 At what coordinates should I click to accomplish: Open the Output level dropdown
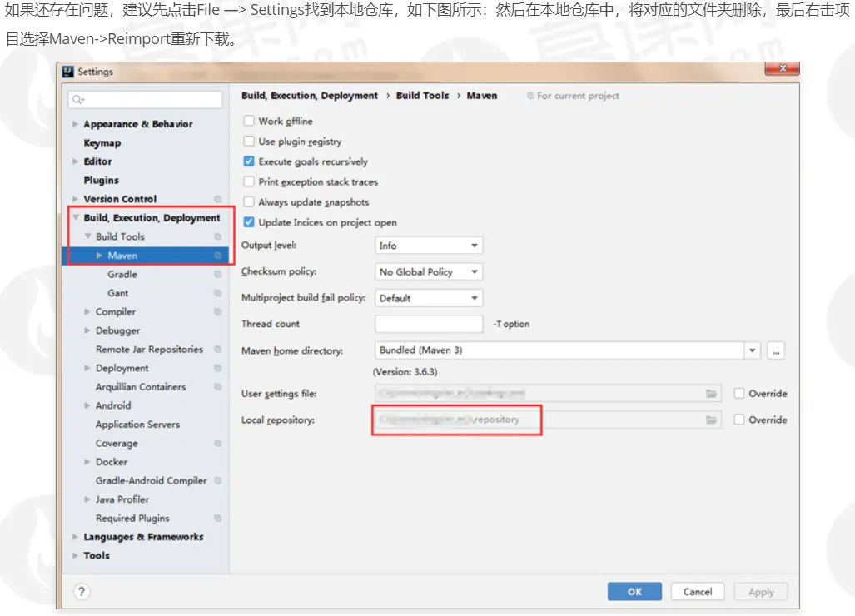(x=429, y=246)
